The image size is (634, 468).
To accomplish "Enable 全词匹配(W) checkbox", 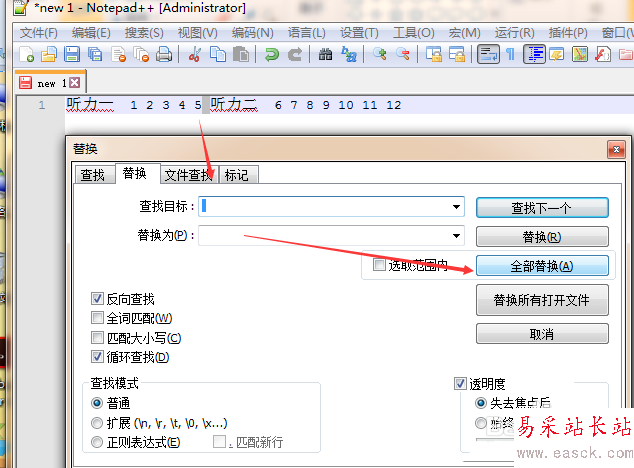I will (97, 318).
